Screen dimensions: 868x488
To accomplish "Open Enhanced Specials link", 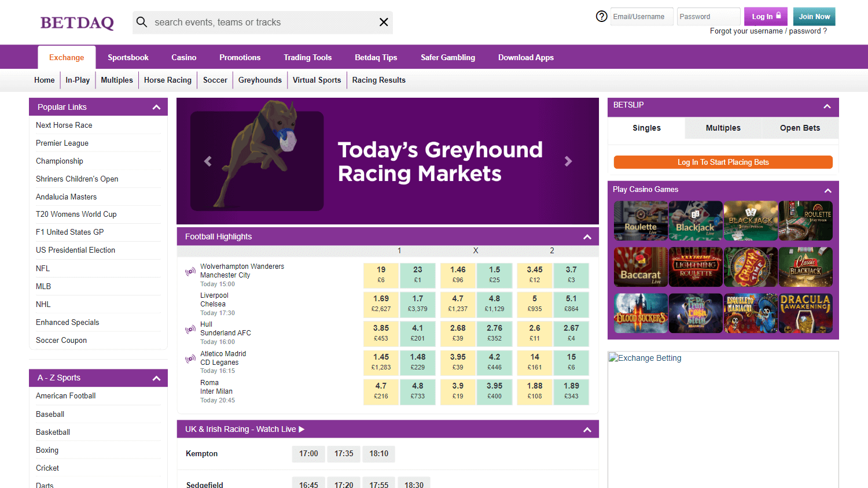I will (x=68, y=322).
